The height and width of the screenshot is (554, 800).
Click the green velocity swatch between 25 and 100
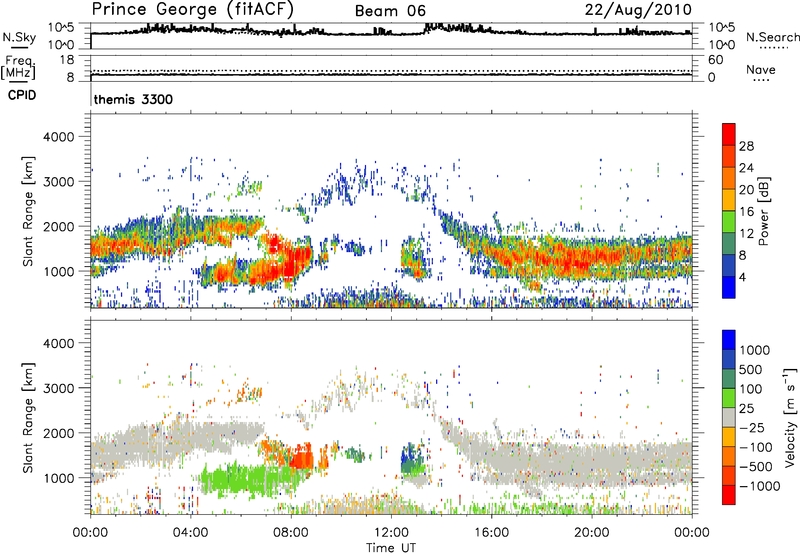[729, 398]
